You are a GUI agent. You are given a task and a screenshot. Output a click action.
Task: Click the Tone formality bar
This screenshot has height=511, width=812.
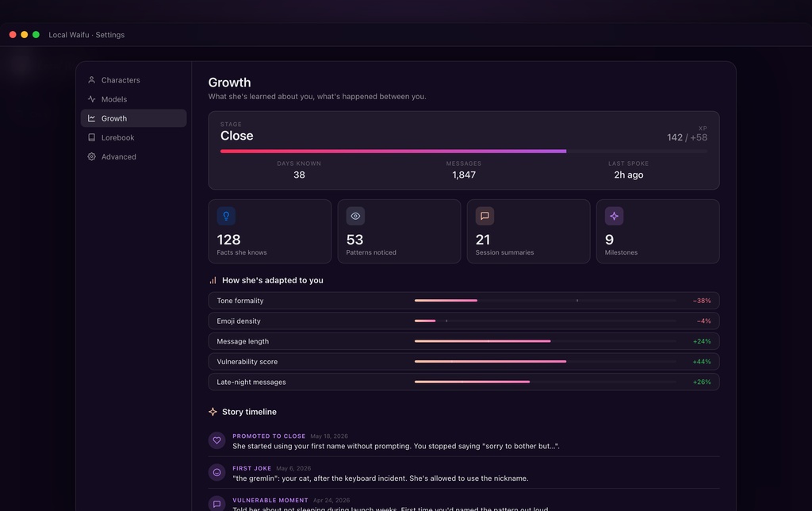[x=546, y=301]
